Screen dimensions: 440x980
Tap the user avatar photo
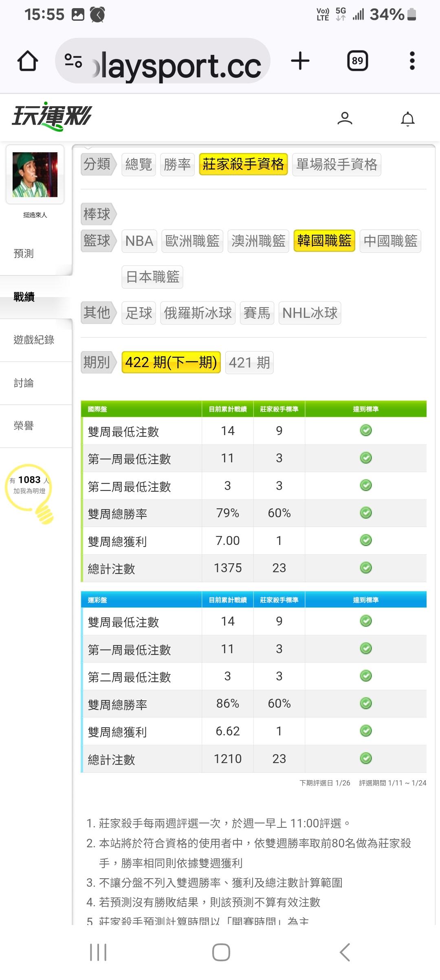point(35,175)
